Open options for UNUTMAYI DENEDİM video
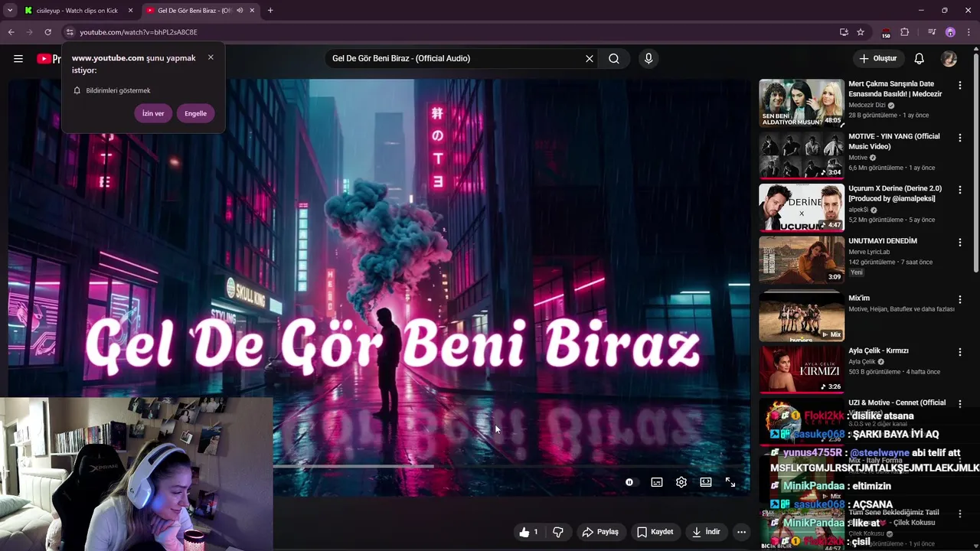This screenshot has width=980, height=551. pos(959,242)
